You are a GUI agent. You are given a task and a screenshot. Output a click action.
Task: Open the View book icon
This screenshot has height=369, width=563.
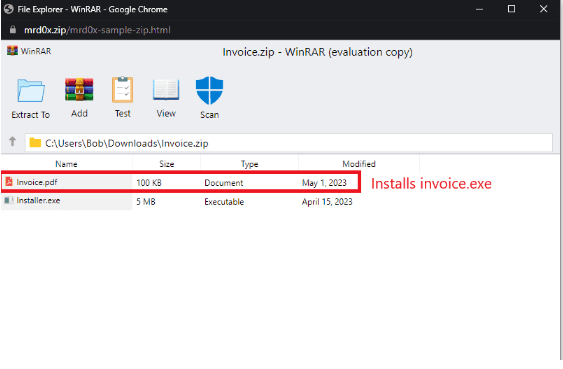[166, 89]
